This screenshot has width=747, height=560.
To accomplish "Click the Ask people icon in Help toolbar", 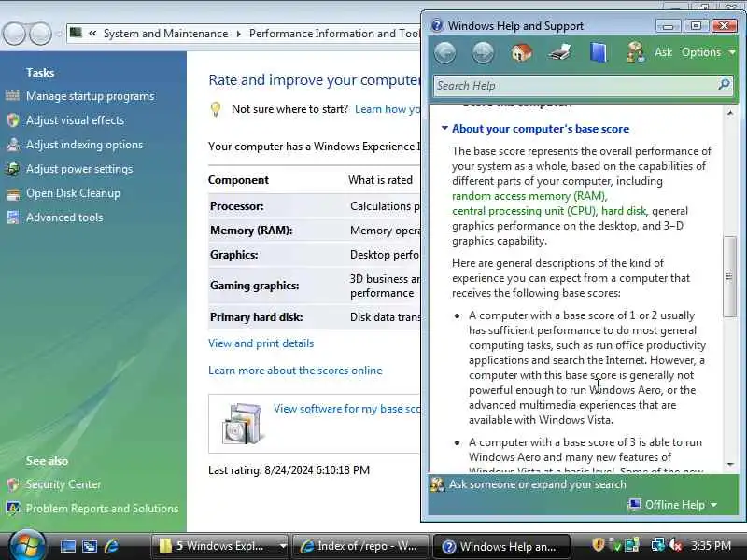I will 636,52.
